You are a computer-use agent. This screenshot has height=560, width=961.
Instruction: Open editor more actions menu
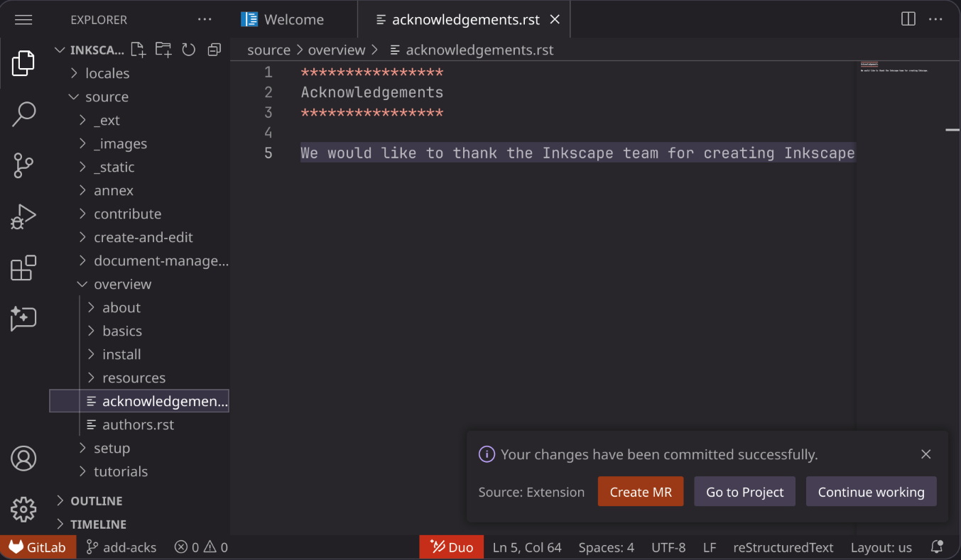935,19
